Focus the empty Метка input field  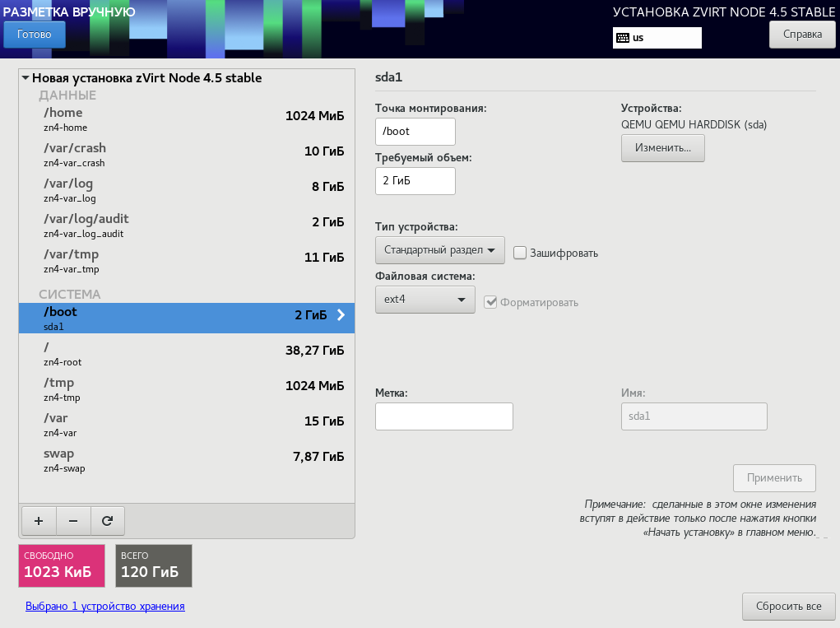(x=444, y=416)
